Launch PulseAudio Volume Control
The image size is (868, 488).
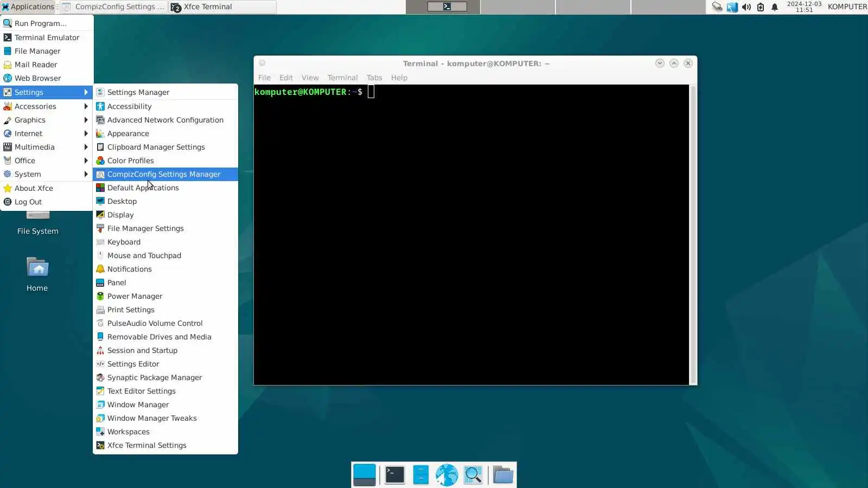(165, 323)
